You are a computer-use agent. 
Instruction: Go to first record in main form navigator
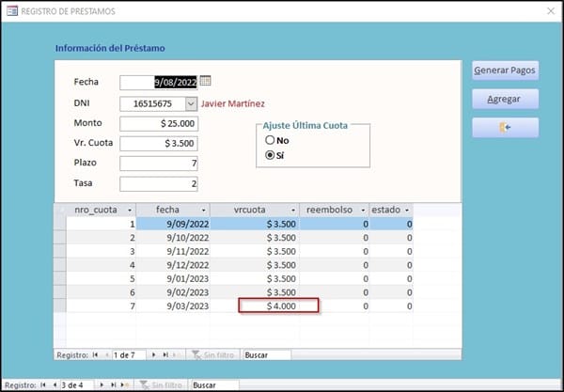coord(41,385)
